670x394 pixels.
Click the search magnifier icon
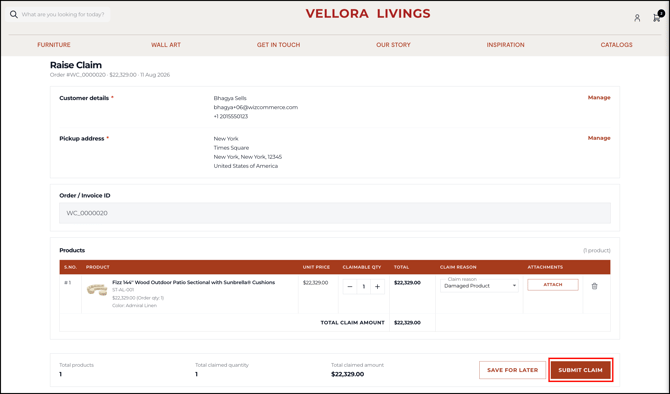click(14, 15)
